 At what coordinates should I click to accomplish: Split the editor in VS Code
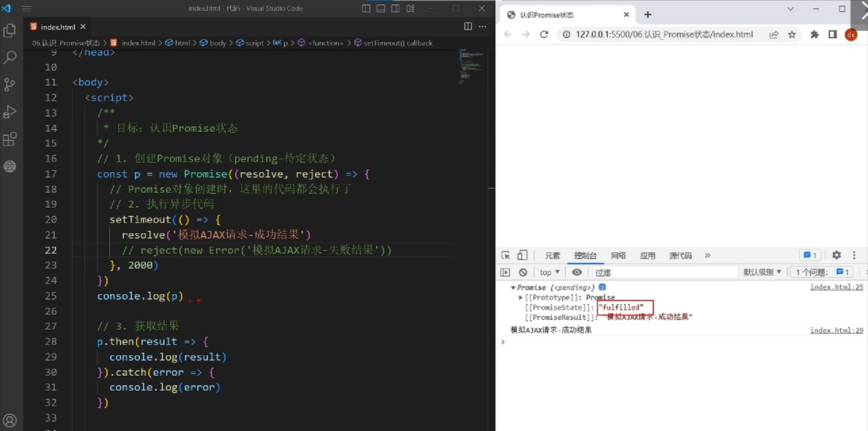[x=467, y=26]
